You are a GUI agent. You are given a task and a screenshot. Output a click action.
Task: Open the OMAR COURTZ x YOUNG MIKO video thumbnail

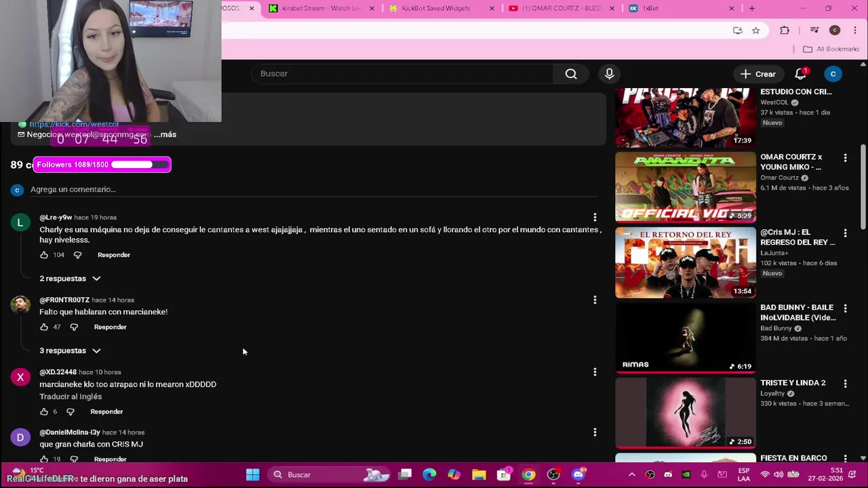686,187
